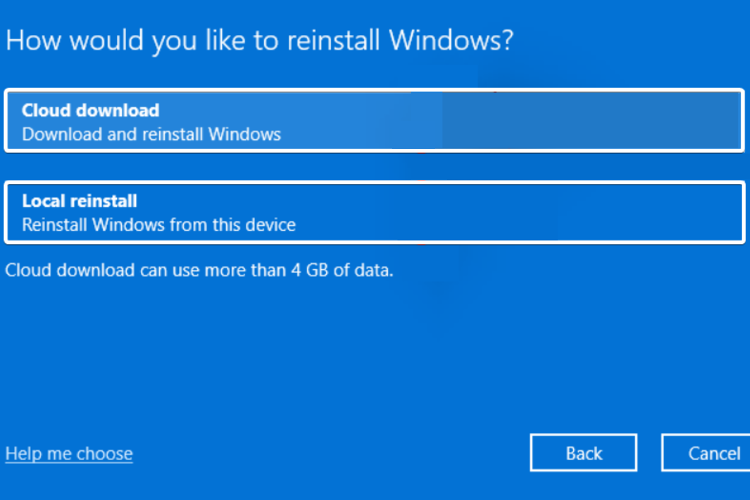This screenshot has height=500, width=750.
Task: Pick reinstalling Windows from the cloud
Action: [373, 121]
